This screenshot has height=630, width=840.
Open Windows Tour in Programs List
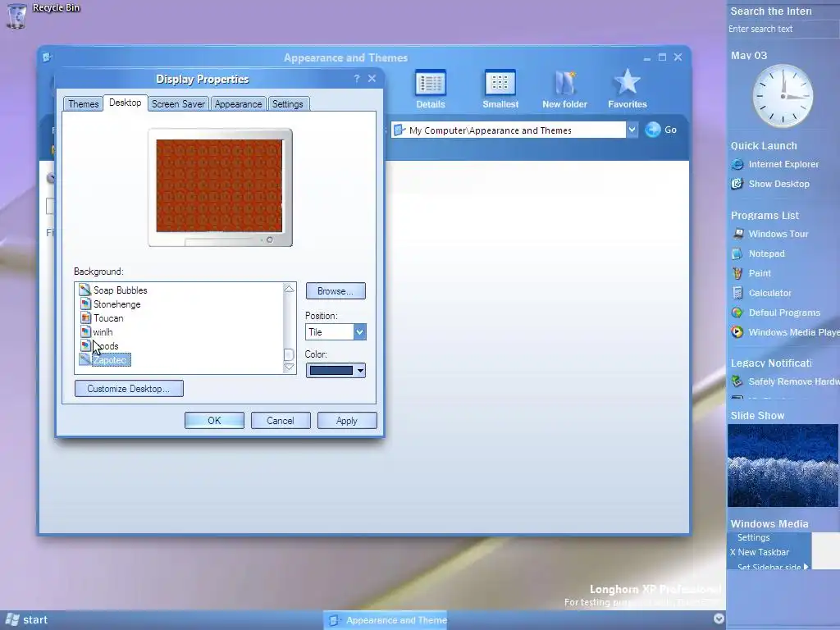pyautogui.click(x=769, y=234)
